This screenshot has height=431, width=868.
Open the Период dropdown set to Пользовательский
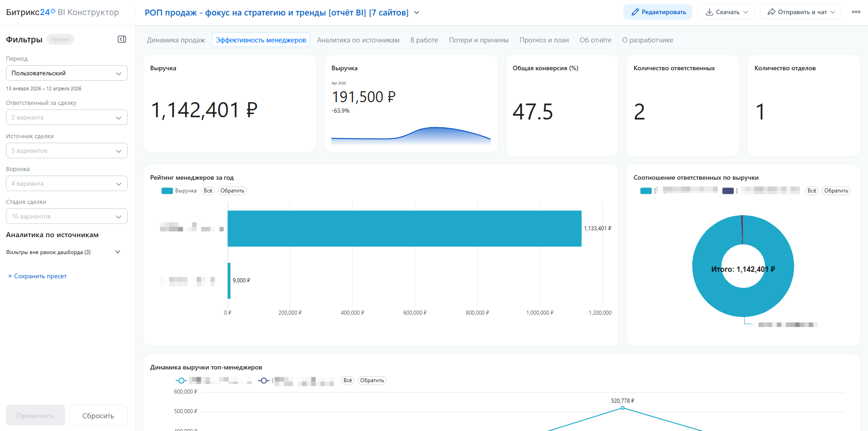[x=67, y=73]
